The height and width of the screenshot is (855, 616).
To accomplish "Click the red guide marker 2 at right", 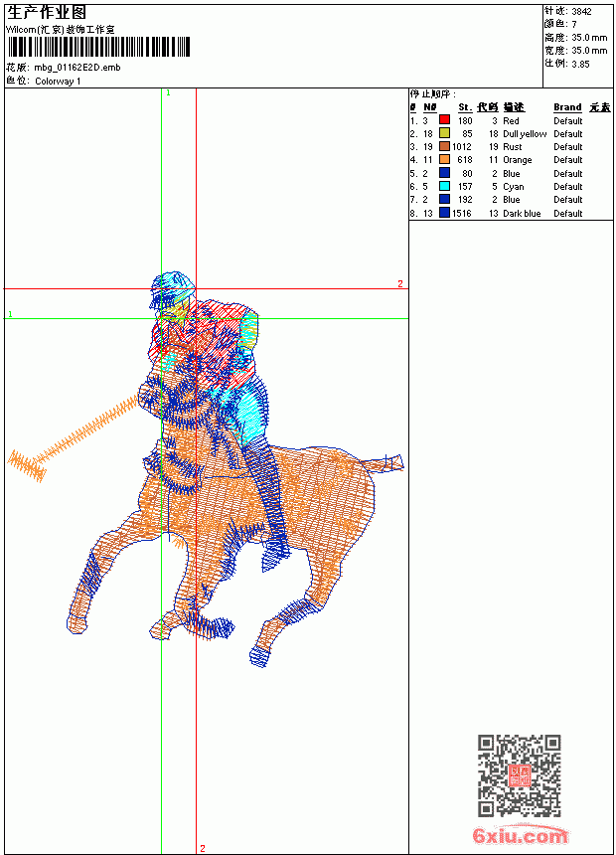I will pos(400,283).
